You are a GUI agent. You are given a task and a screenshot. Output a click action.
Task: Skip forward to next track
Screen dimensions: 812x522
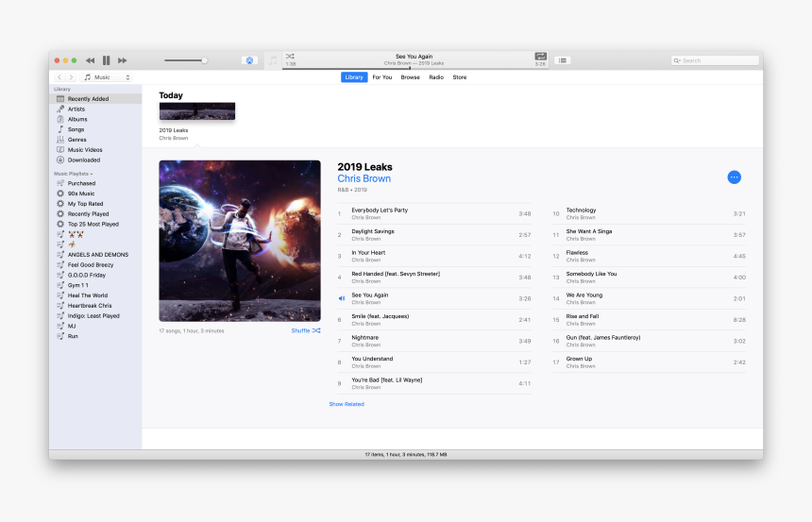pos(122,60)
